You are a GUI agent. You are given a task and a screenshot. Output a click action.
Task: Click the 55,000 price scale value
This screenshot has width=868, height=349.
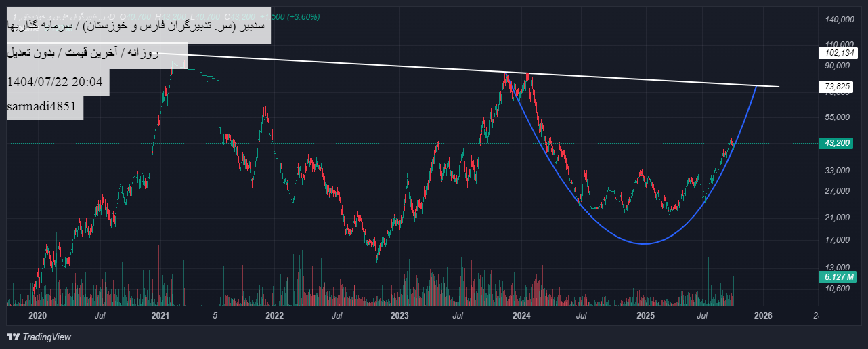point(837,117)
